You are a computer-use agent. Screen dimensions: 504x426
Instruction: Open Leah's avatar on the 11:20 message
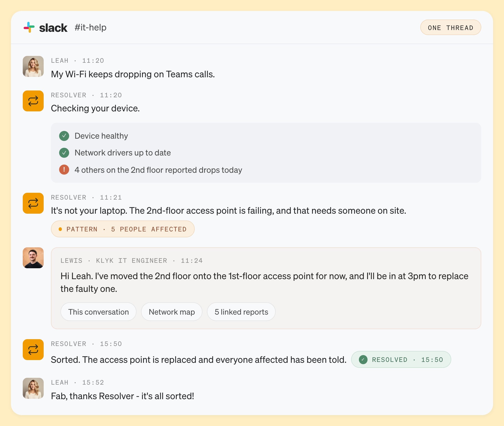(x=33, y=66)
